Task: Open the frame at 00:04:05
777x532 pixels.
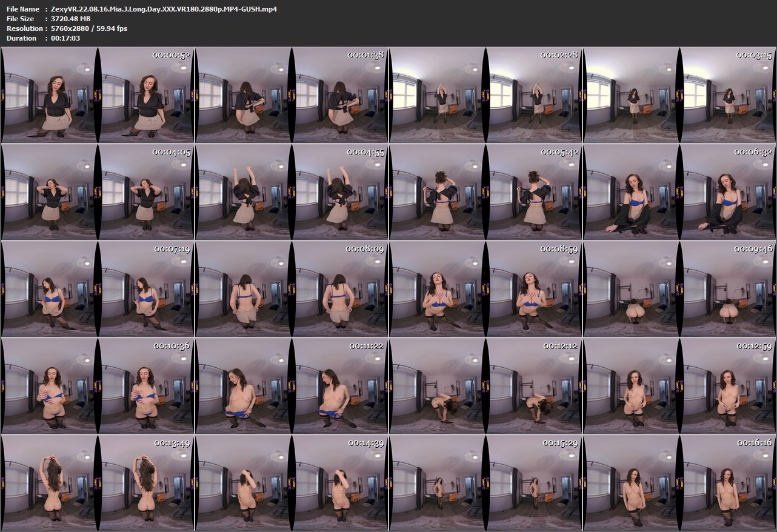Action: 98,192
